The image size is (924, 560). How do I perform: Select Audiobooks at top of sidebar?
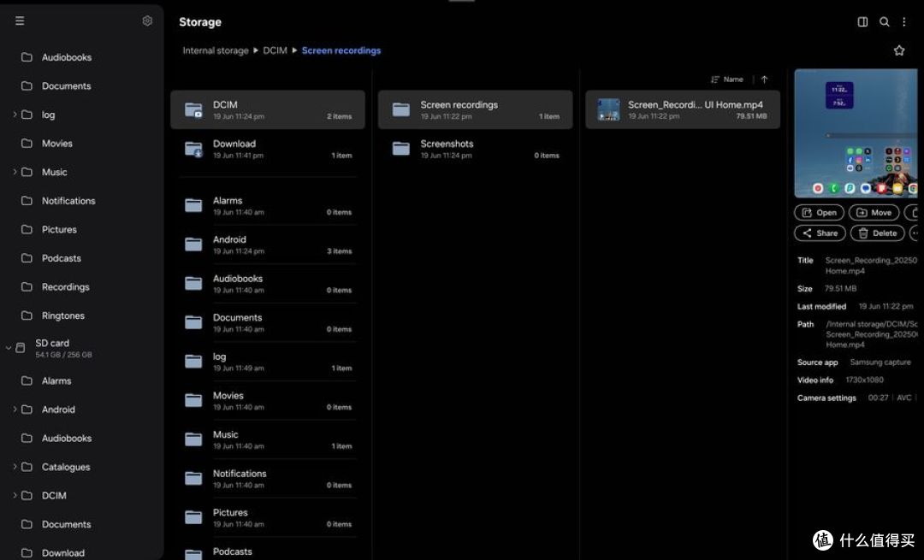66,57
